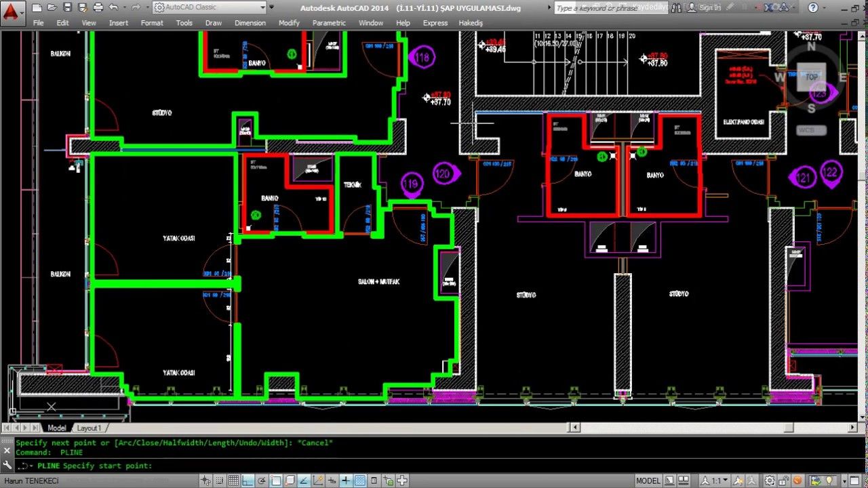This screenshot has height=488, width=868.
Task: Toggle Ortho Mode in status bar
Action: [x=248, y=481]
